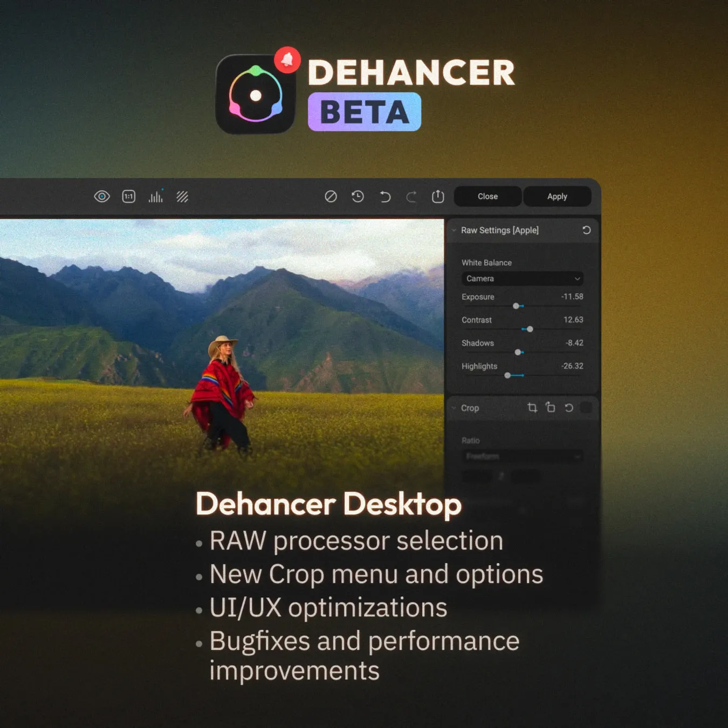
Task: Click the Exposure slider handle
Action: (x=516, y=306)
